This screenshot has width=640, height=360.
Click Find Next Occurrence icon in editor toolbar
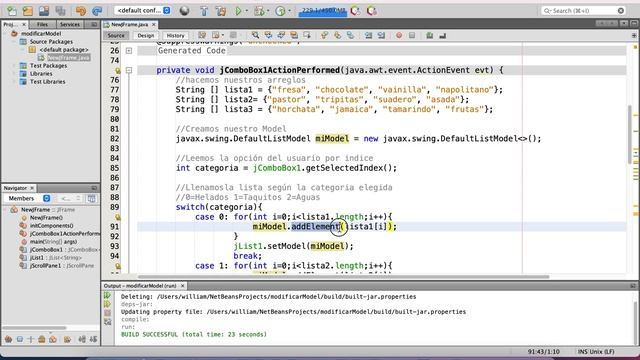(281, 36)
